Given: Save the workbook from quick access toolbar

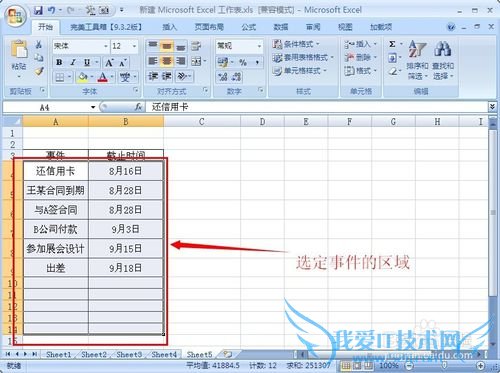Looking at the screenshot, I should 38,10.
